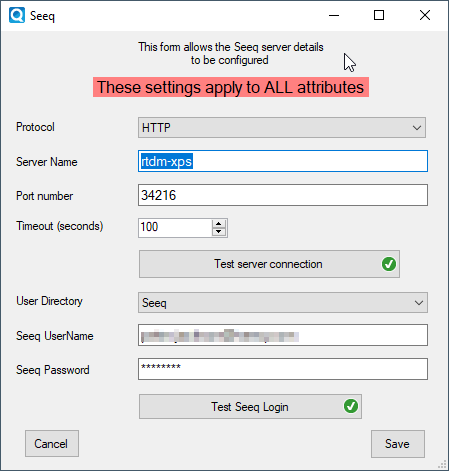Increase timeout with the up spinner arrow
The image size is (449, 471).
(x=219, y=224)
